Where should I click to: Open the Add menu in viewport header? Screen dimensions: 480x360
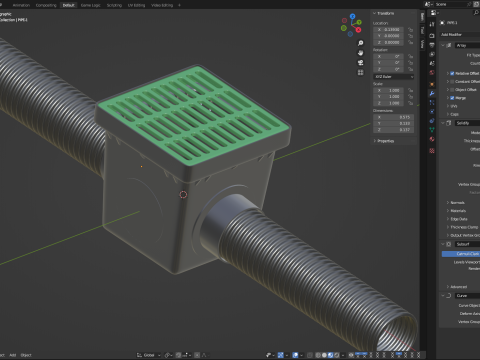[x=13, y=355]
